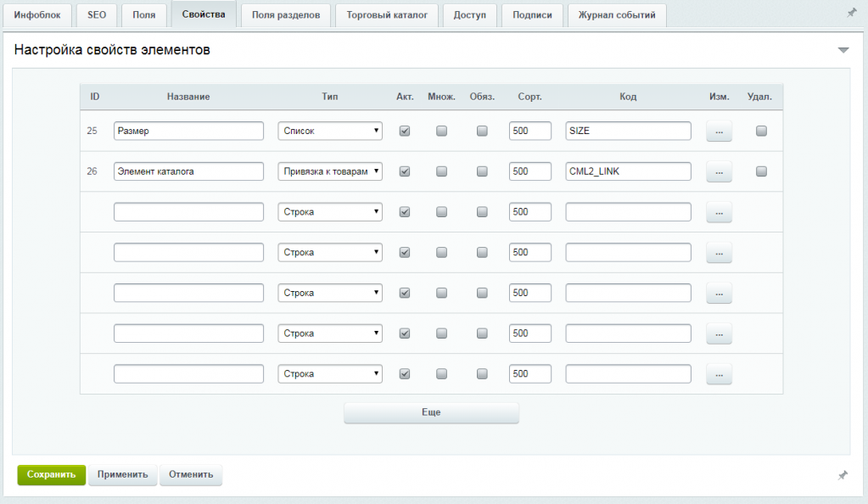Toggle the Акт. checkbox for Элемент каталога
868x504 pixels.
(x=405, y=171)
